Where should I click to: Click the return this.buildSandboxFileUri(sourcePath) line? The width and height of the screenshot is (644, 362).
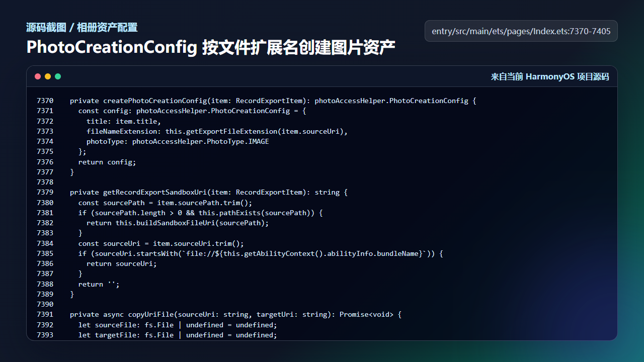click(178, 223)
